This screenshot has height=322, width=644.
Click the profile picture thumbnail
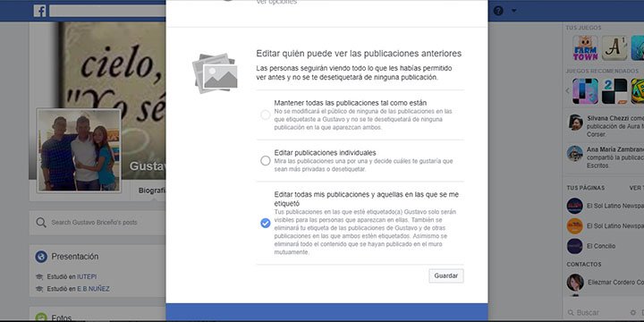coord(79,150)
